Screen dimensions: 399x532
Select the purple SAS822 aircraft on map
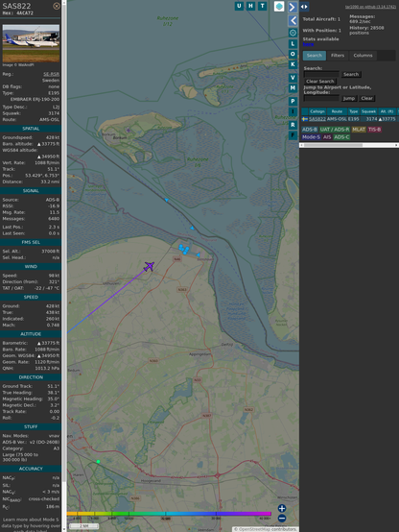point(149,266)
